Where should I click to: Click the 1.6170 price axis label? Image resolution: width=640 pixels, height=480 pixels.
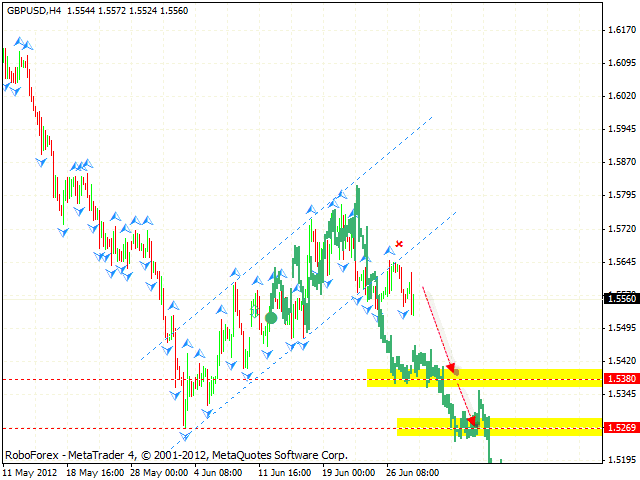click(622, 30)
